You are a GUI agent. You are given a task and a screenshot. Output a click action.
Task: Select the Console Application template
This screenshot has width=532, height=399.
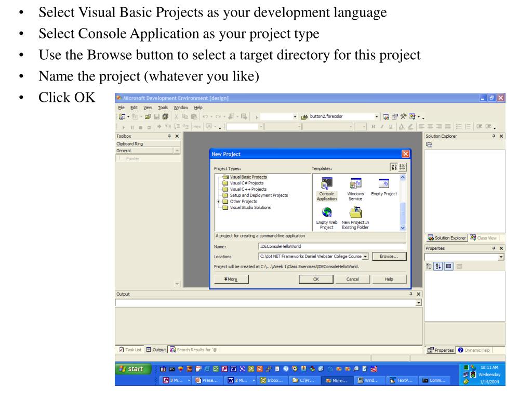point(327,189)
